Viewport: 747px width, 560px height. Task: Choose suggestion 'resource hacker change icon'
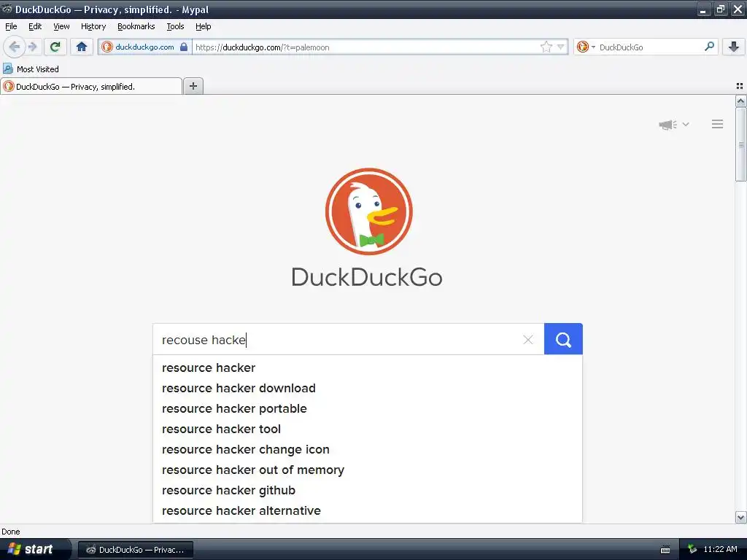click(x=368, y=449)
